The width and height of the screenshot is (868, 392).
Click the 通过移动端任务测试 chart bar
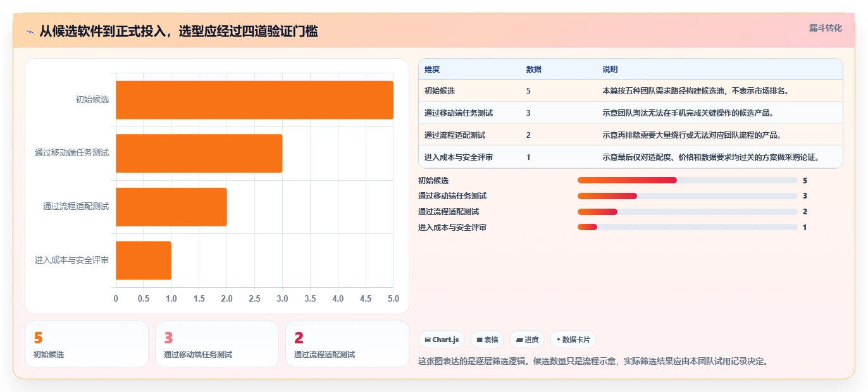(x=199, y=153)
